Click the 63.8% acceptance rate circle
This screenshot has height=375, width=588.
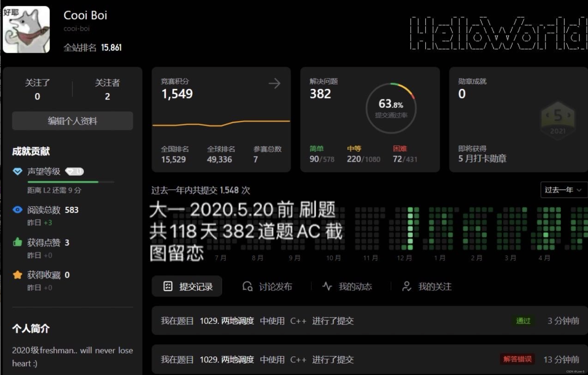[391, 108]
